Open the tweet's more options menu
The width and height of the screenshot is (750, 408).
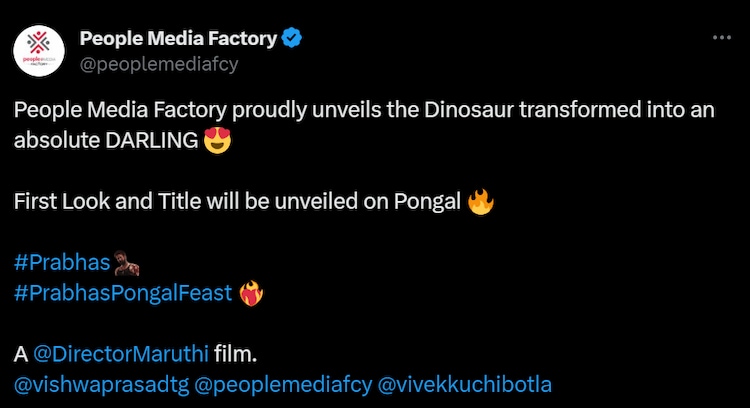pyautogui.click(x=721, y=38)
